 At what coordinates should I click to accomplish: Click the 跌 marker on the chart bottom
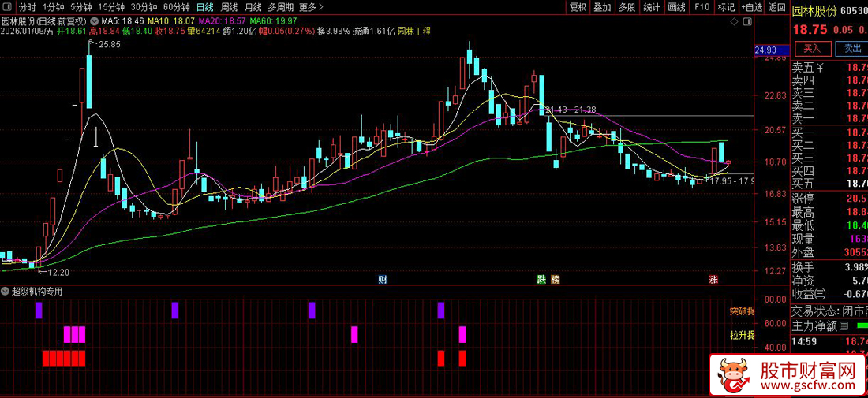click(x=541, y=280)
